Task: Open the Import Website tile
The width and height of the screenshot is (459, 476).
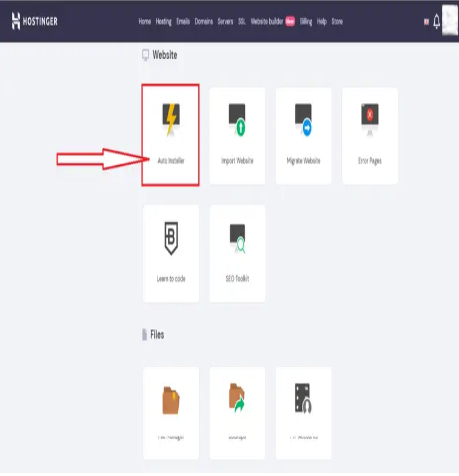Action: coord(237,135)
